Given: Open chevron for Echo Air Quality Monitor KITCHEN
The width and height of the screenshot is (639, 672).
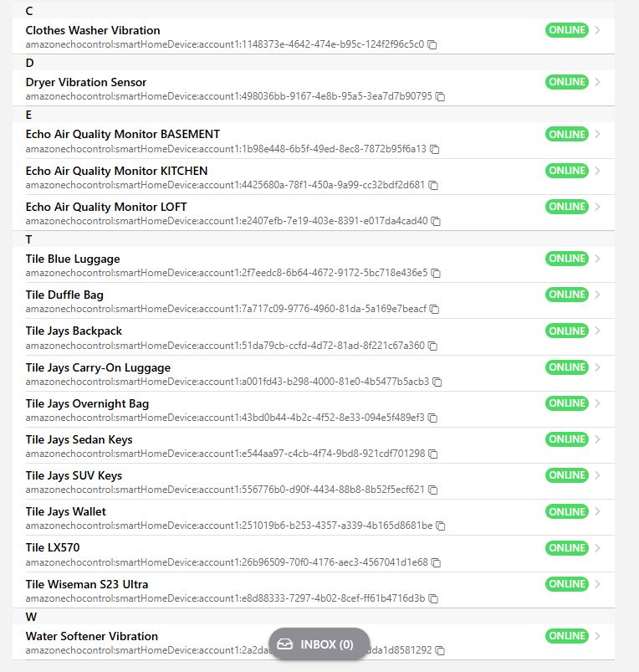Looking at the screenshot, I should coord(597,171).
